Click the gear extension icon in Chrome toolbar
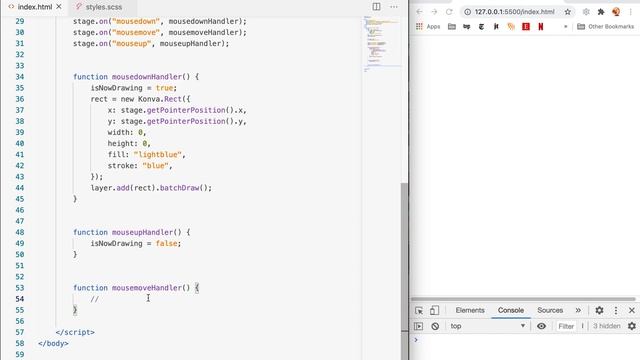The width and height of the screenshot is (640, 360). click(x=586, y=12)
